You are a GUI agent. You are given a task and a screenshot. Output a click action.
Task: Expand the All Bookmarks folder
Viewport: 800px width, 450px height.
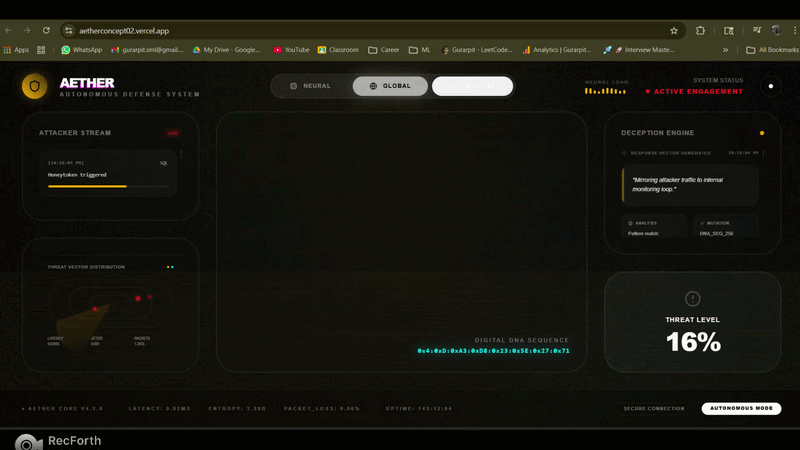point(772,50)
